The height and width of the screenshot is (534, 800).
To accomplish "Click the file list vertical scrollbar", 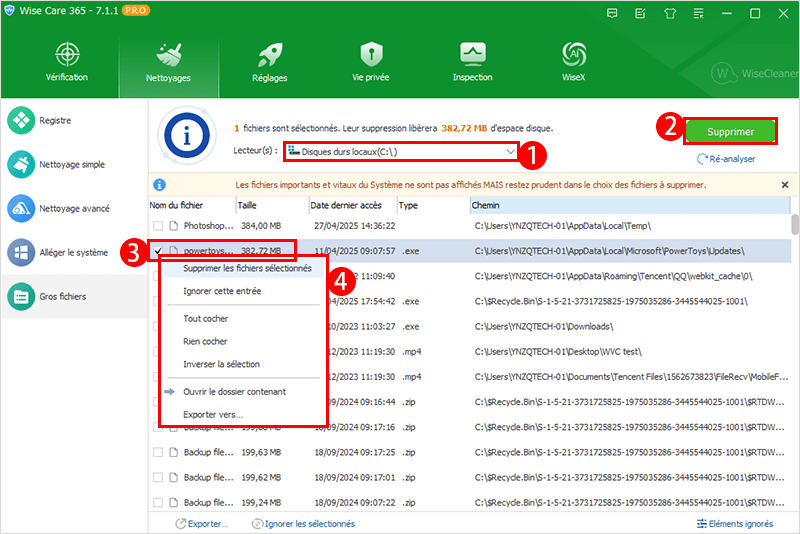I will coord(795,224).
